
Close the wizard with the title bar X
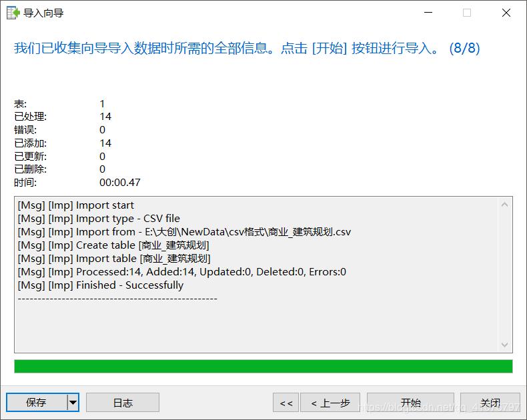coord(506,13)
